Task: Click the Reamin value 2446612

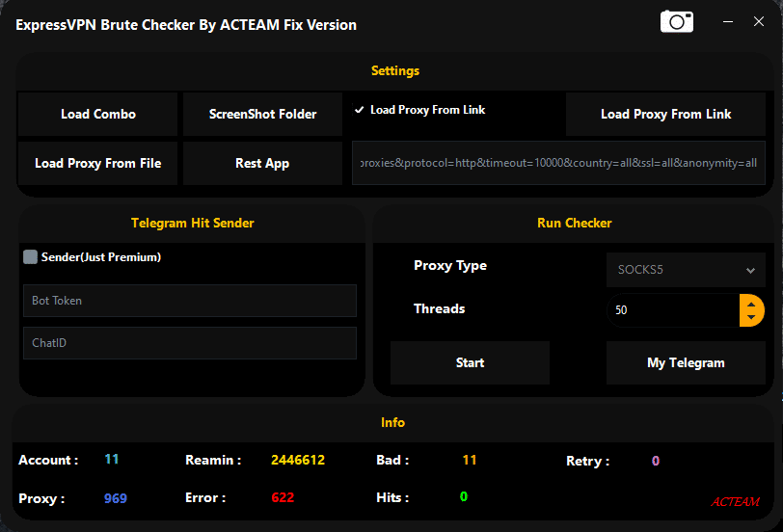Action: [298, 460]
